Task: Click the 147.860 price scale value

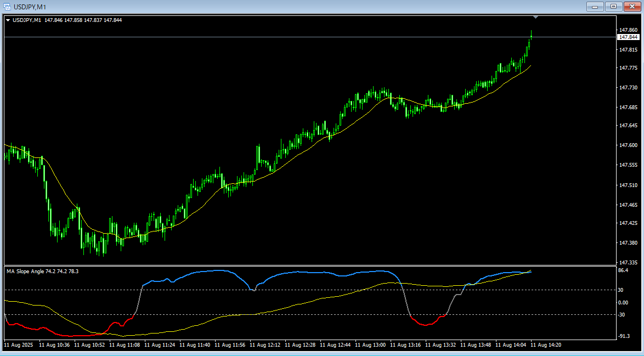Action: coord(629,30)
